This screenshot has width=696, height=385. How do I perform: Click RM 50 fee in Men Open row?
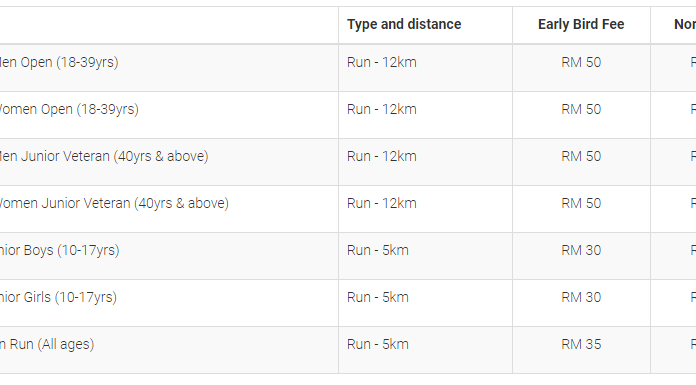[x=581, y=62]
